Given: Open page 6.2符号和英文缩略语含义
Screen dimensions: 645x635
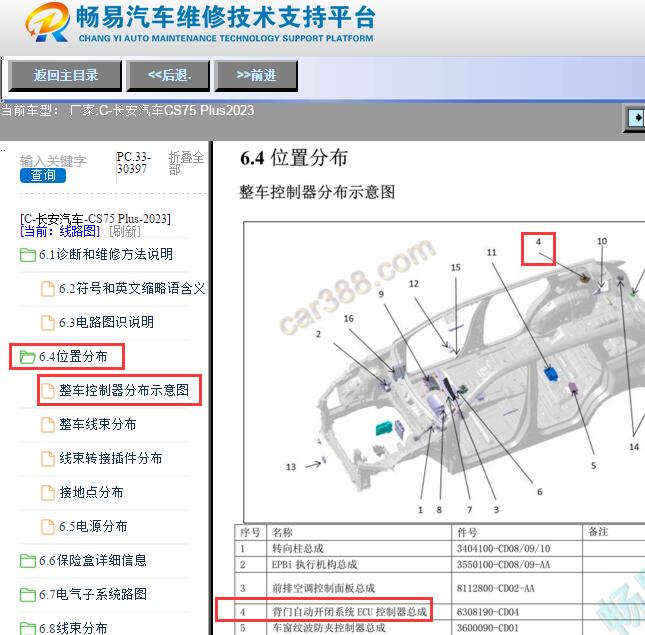Looking at the screenshot, I should [x=132, y=288].
